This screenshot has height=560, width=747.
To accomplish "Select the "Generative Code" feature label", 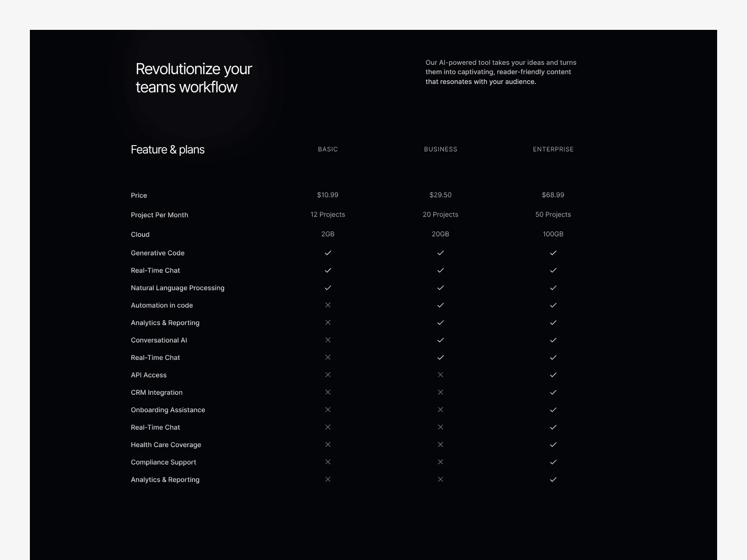I will click(157, 253).
